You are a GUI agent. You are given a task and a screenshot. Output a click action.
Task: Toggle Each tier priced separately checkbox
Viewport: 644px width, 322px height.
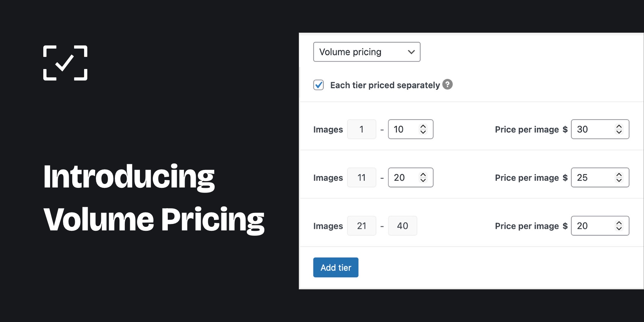click(x=318, y=85)
